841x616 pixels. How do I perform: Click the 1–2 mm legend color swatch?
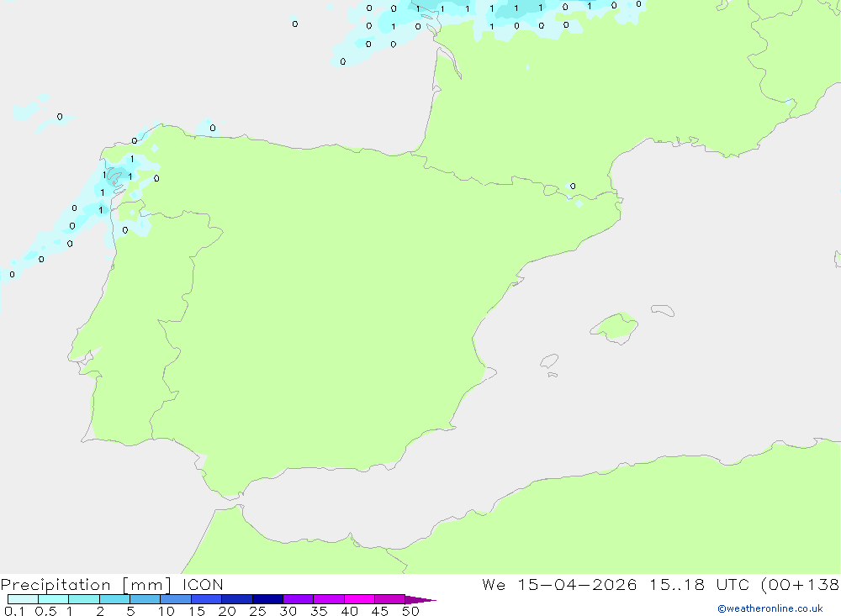(x=84, y=599)
